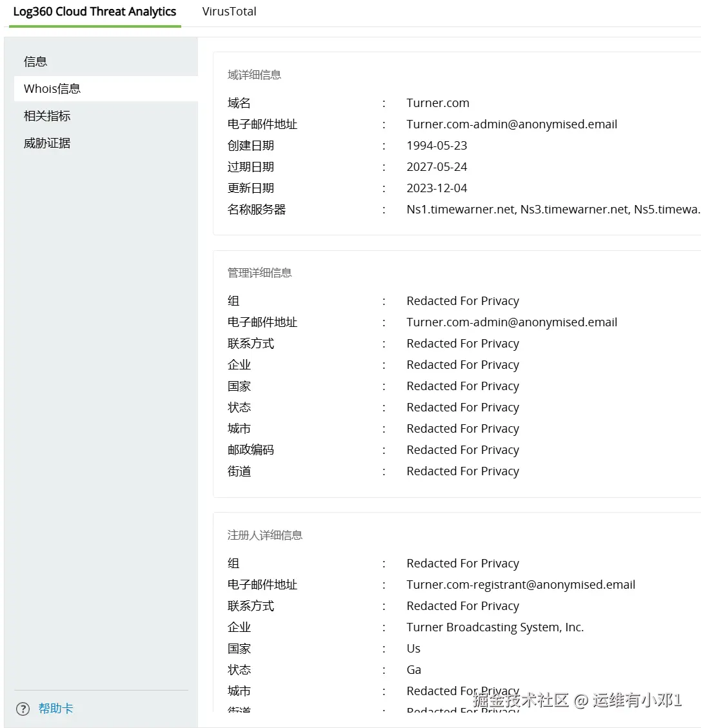This screenshot has width=701, height=728.
Task: Click the 过期日期 label
Action: [251, 167]
